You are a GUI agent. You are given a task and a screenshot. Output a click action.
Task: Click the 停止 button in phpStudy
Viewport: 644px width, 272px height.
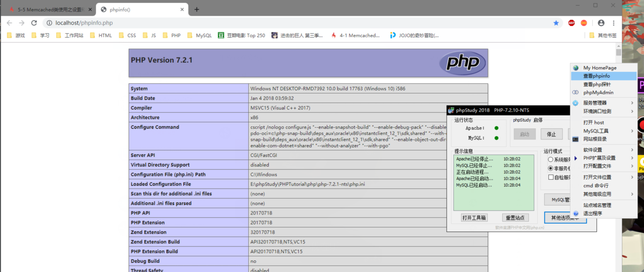[x=551, y=134]
